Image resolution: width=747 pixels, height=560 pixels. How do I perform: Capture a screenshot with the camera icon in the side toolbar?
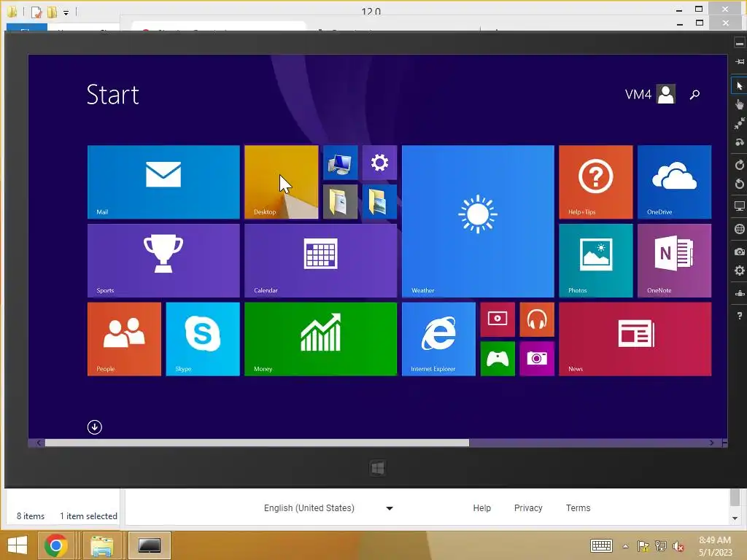point(740,252)
